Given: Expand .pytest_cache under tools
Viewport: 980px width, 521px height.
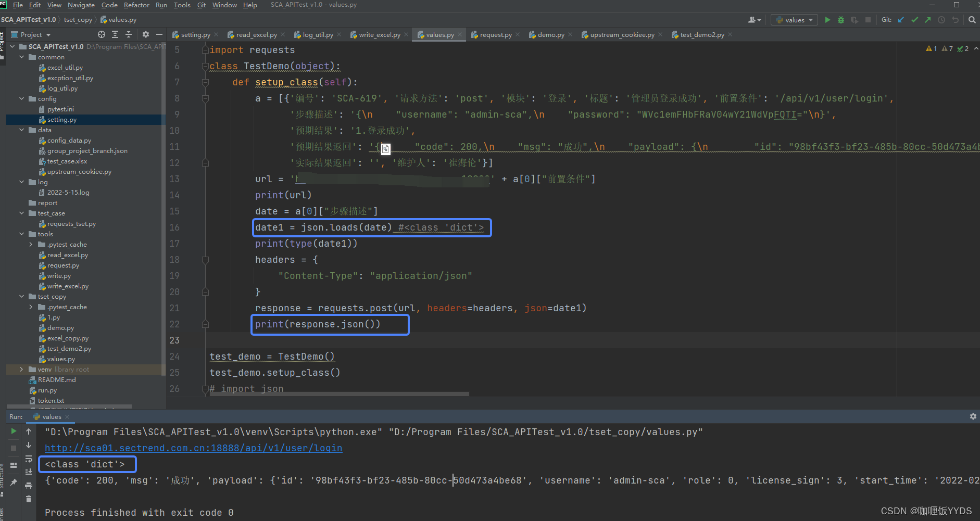Looking at the screenshot, I should point(31,245).
